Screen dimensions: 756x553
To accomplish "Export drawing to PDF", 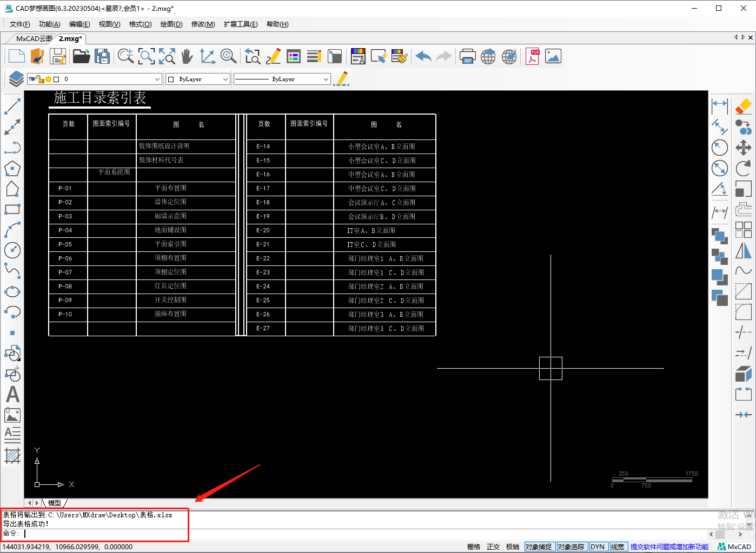I will pyautogui.click(x=532, y=56).
